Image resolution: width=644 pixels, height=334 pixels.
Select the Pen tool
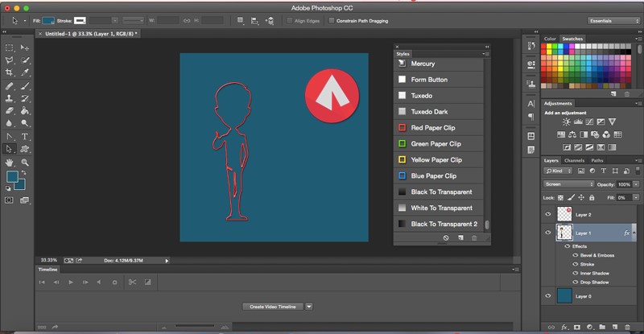(x=9, y=136)
